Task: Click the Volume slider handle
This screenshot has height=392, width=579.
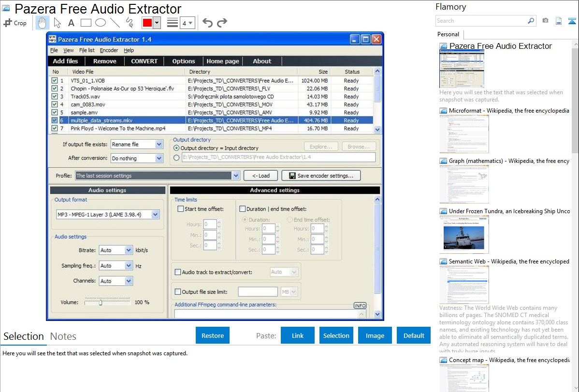Action: 101,303
